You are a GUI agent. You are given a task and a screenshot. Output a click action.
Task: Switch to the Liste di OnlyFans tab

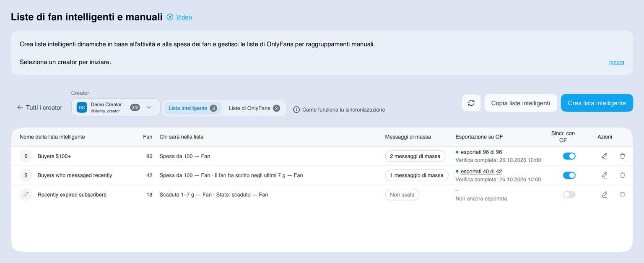(254, 108)
